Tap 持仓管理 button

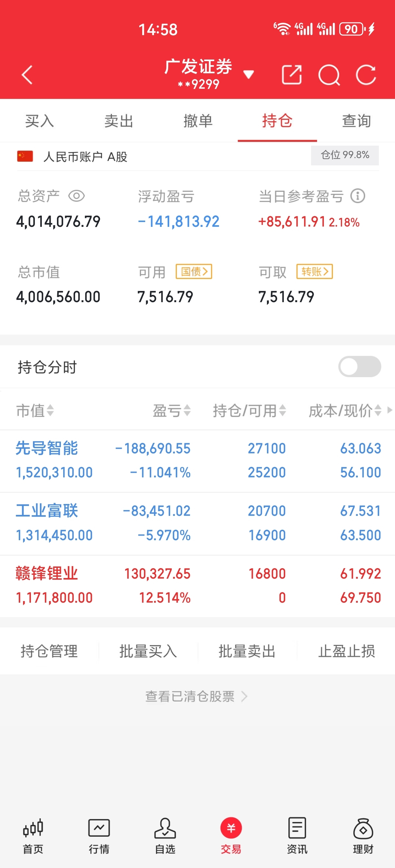pyautogui.click(x=49, y=651)
